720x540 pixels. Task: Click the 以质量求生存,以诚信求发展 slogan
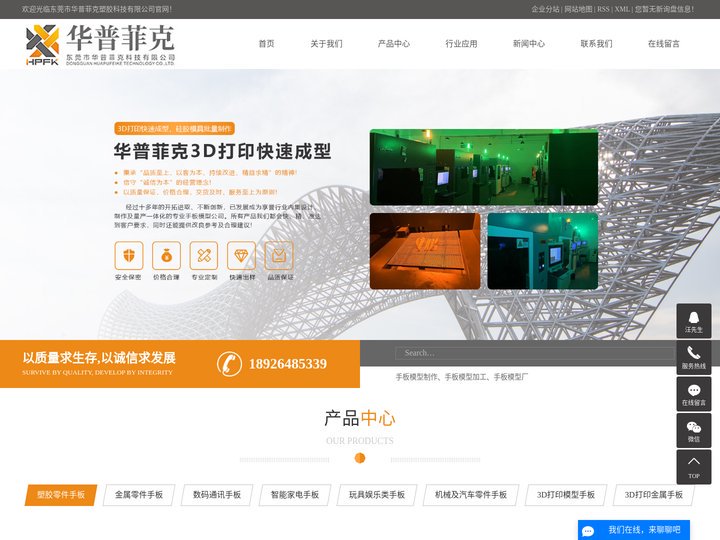(x=99, y=358)
